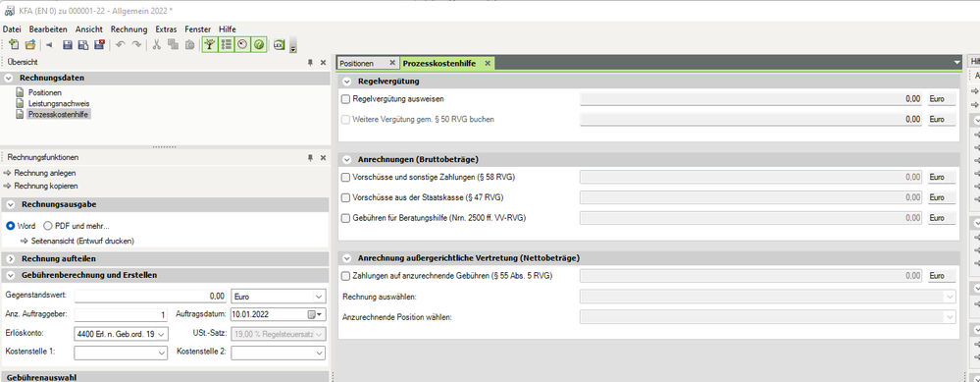The width and height of the screenshot is (980, 382).
Task: Click the left-pointing back arrow icon
Action: pyautogui.click(x=49, y=45)
